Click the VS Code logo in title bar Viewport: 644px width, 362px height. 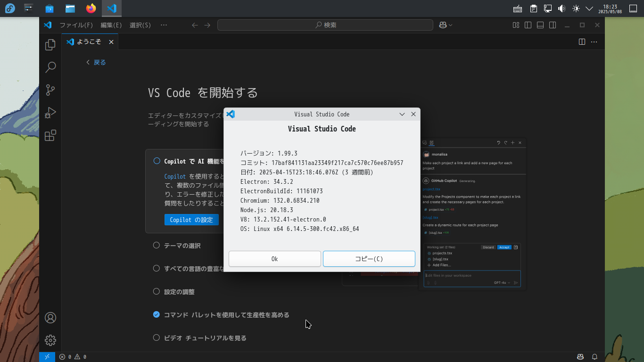[x=48, y=25]
